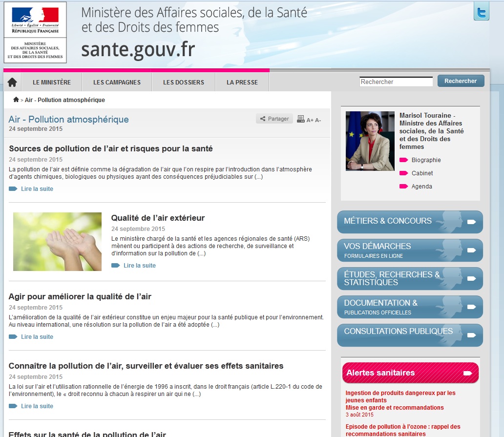Click arrow icon on Alertes sanitaires banner

467,373
